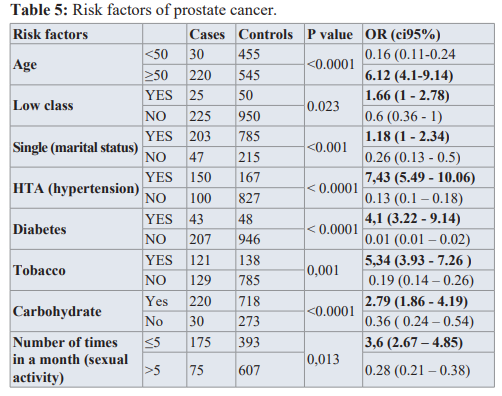Click the sexual activity row label

click(70, 360)
